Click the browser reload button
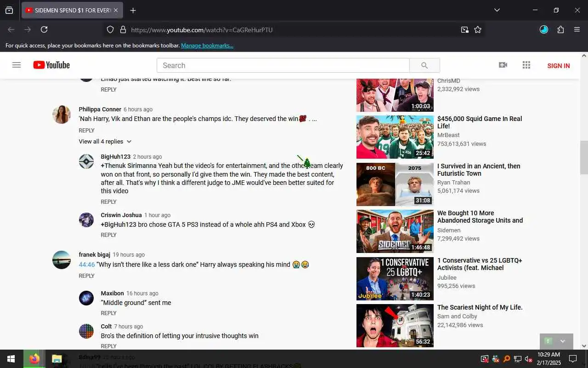The width and height of the screenshot is (588, 368). [44, 29]
